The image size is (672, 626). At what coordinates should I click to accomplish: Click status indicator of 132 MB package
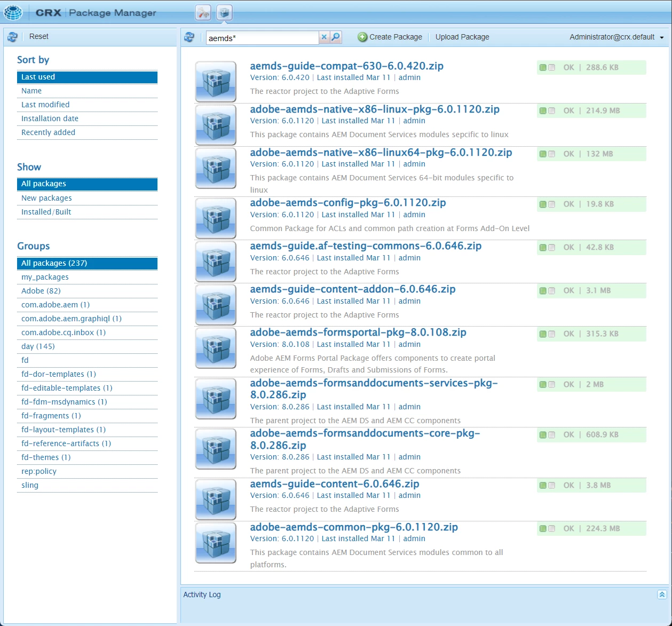coord(548,154)
